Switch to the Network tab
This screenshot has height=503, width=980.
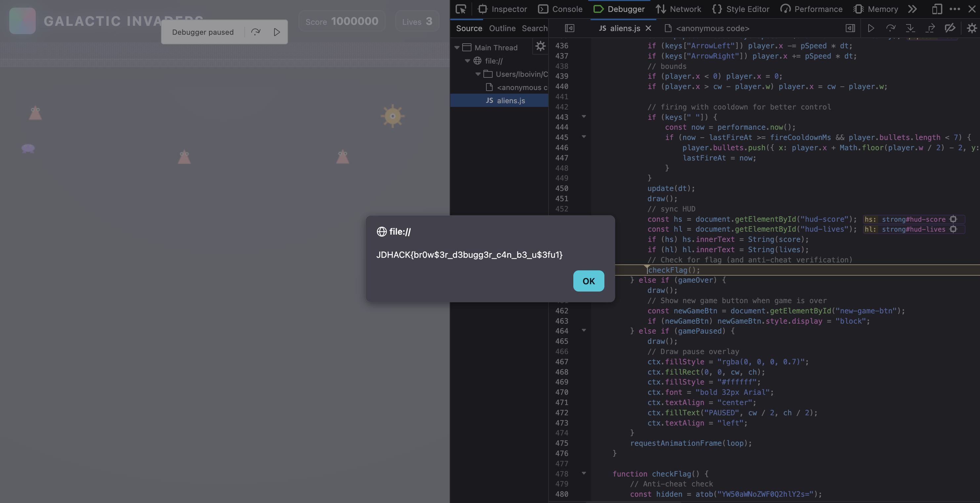[x=678, y=9]
